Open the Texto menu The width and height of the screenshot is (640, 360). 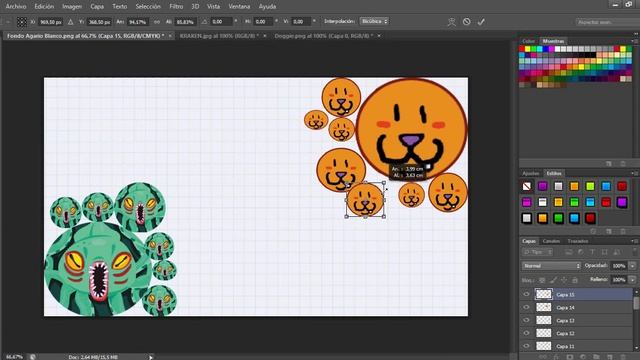click(120, 7)
